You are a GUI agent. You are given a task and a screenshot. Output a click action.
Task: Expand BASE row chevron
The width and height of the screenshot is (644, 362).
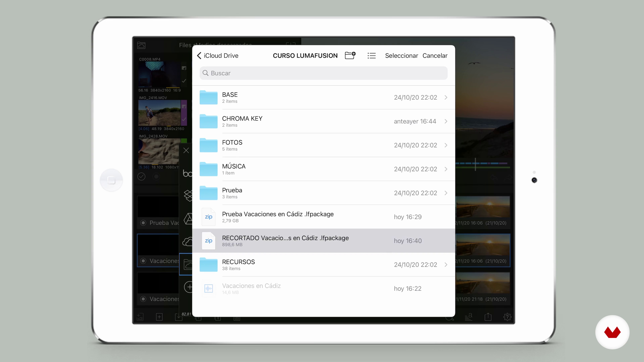(446, 97)
